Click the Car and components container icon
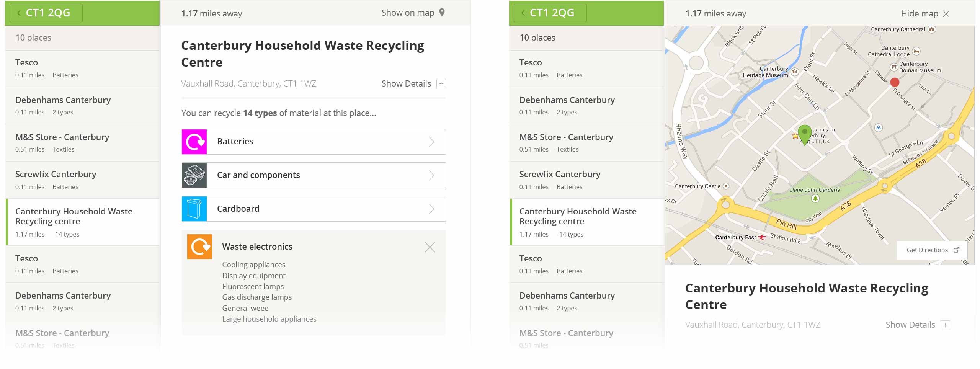The height and width of the screenshot is (369, 980). click(x=194, y=175)
